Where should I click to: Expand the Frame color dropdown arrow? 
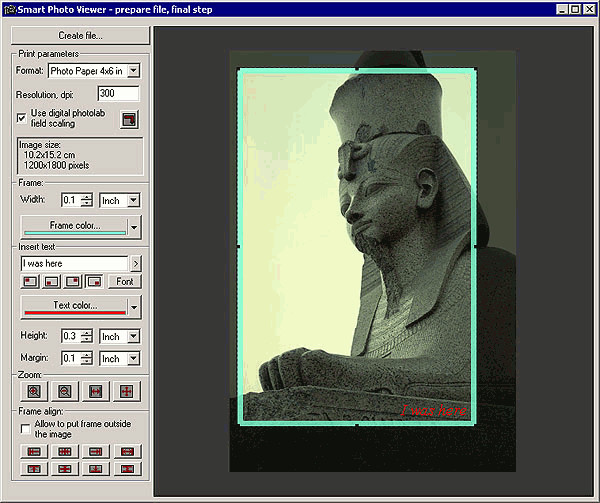tap(134, 227)
